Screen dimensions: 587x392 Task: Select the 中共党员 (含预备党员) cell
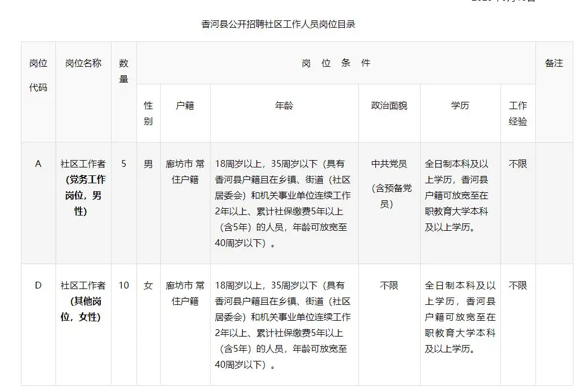tap(389, 184)
